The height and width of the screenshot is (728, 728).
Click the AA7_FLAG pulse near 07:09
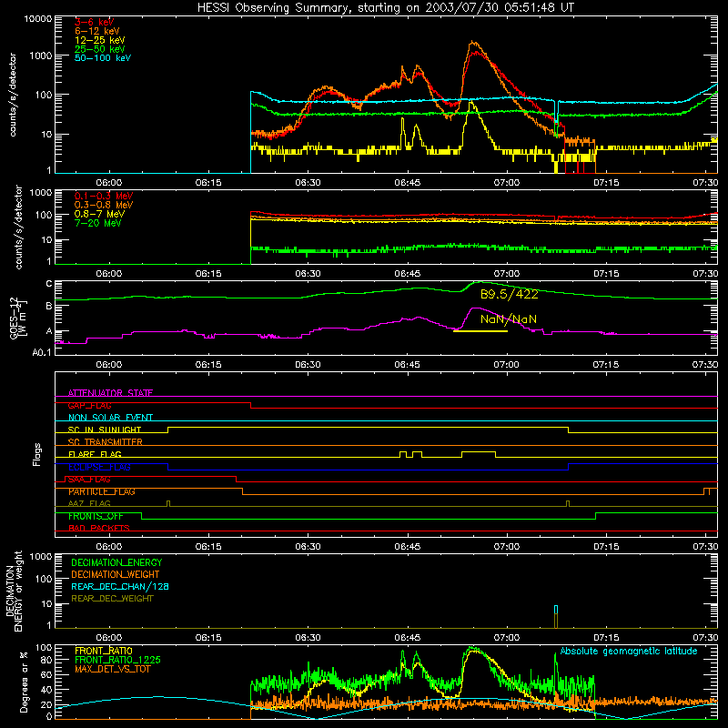tap(568, 503)
